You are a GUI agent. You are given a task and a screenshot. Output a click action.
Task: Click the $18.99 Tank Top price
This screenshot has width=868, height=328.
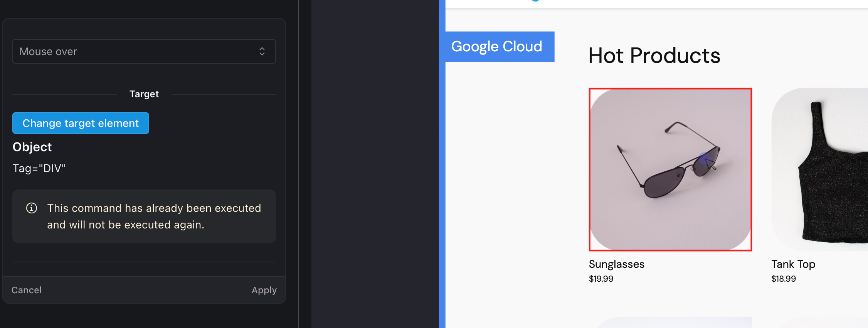click(x=783, y=279)
